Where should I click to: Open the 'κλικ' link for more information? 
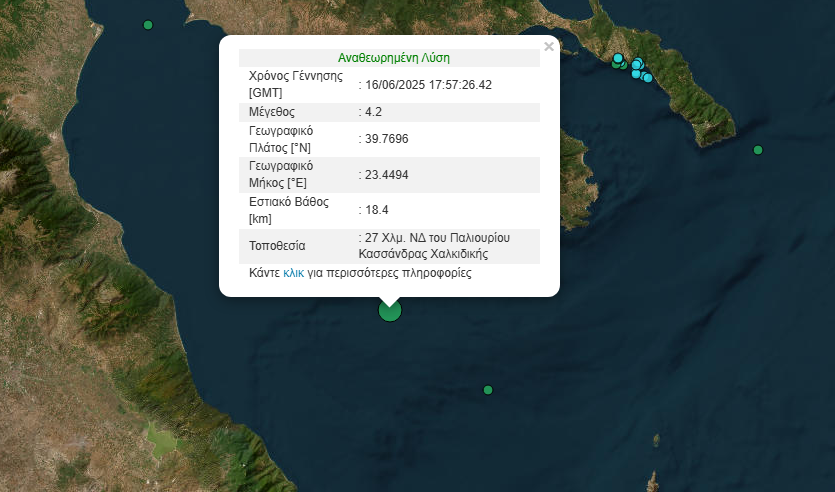click(293, 272)
